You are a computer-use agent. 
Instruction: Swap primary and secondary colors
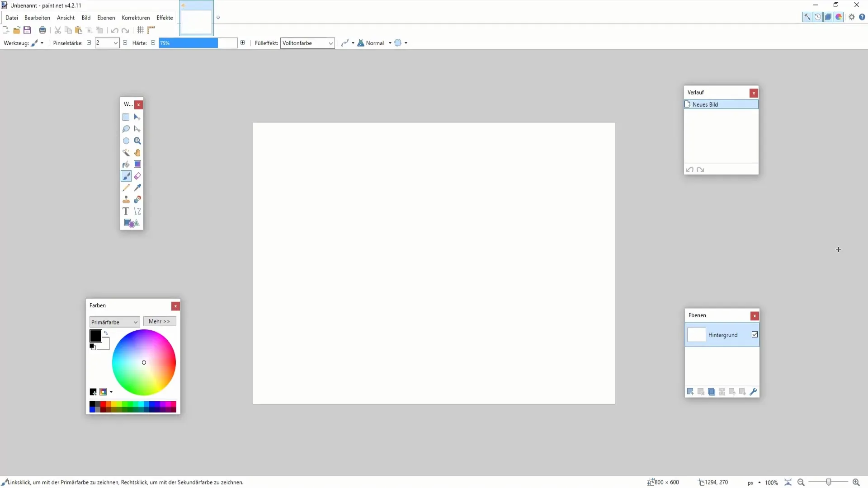click(x=106, y=333)
